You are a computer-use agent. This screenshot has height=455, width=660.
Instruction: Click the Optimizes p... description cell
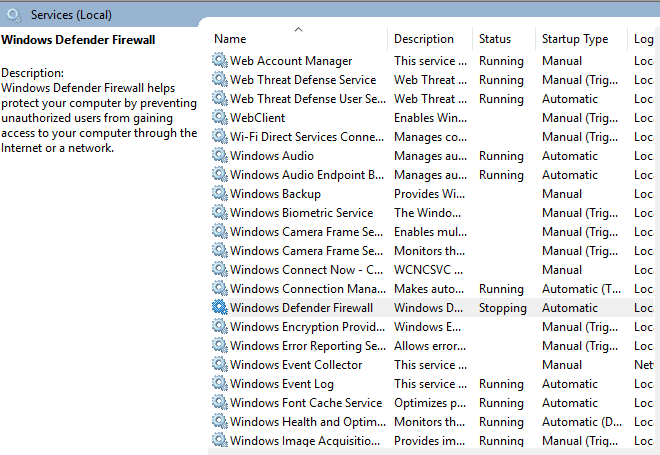coord(430,403)
